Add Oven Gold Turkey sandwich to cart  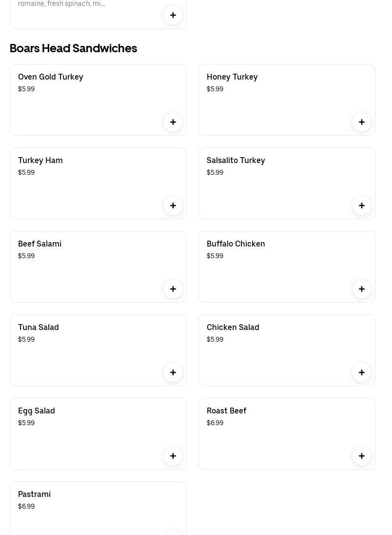point(173,122)
